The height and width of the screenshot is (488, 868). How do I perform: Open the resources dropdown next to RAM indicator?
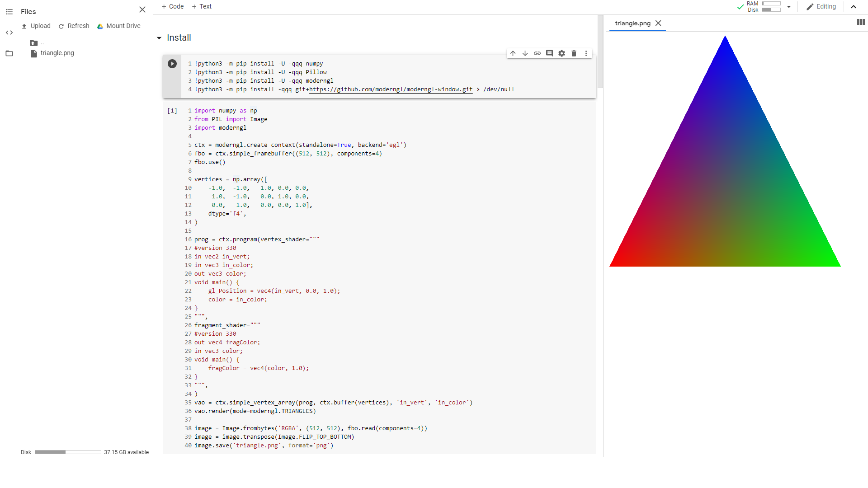(x=789, y=6)
